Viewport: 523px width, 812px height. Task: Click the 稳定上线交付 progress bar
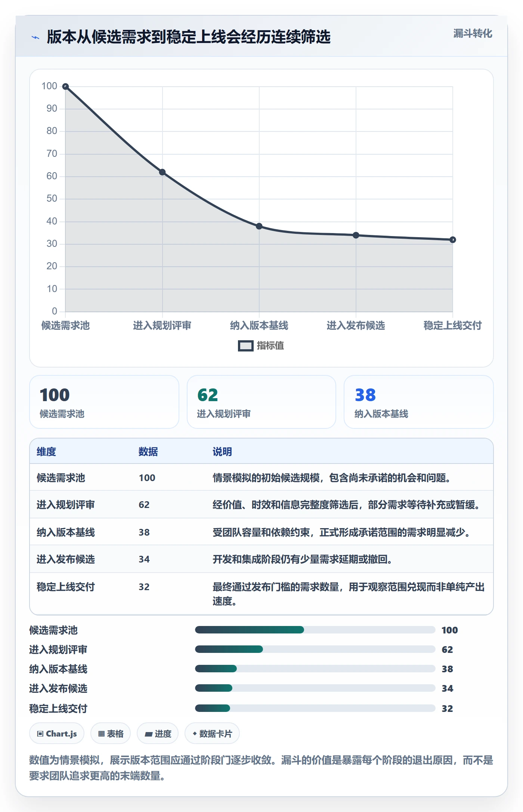(315, 709)
